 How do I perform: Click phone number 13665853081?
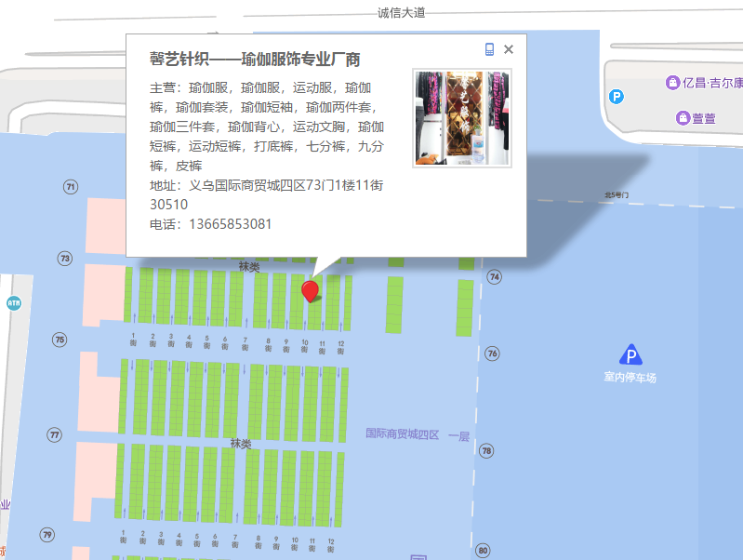tap(230, 224)
